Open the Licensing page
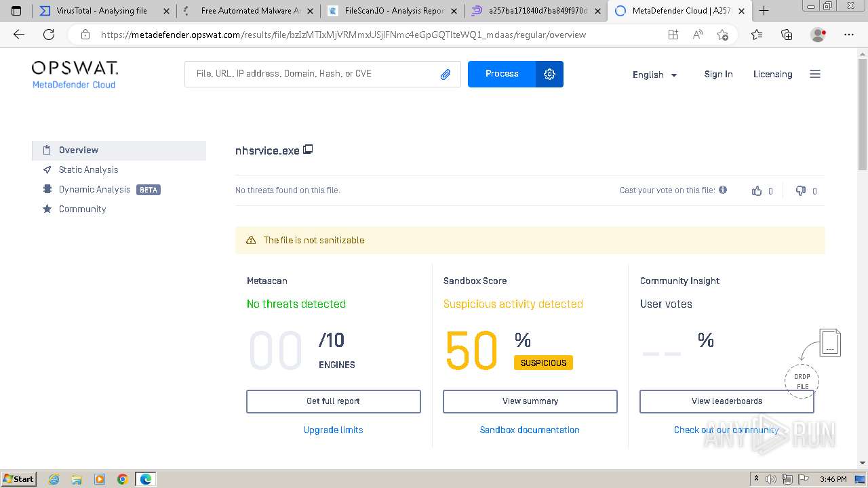868x488 pixels. (772, 74)
